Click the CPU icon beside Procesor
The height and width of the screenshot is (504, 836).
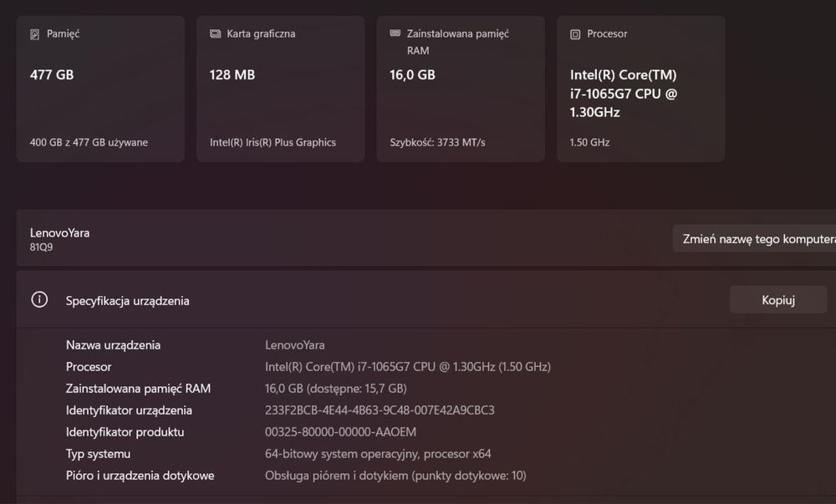pos(575,34)
